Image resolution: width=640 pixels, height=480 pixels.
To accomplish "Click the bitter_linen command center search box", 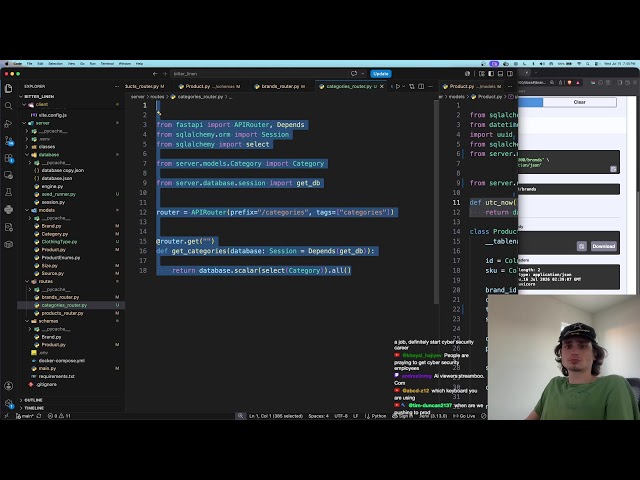I will pyautogui.click(x=260, y=74).
